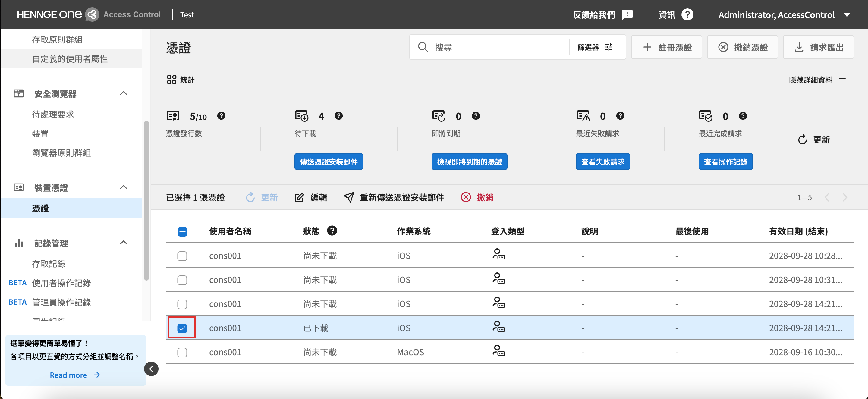Viewport: 868px width, 399px height.
Task: Go to the previous page arrow
Action: click(x=827, y=197)
